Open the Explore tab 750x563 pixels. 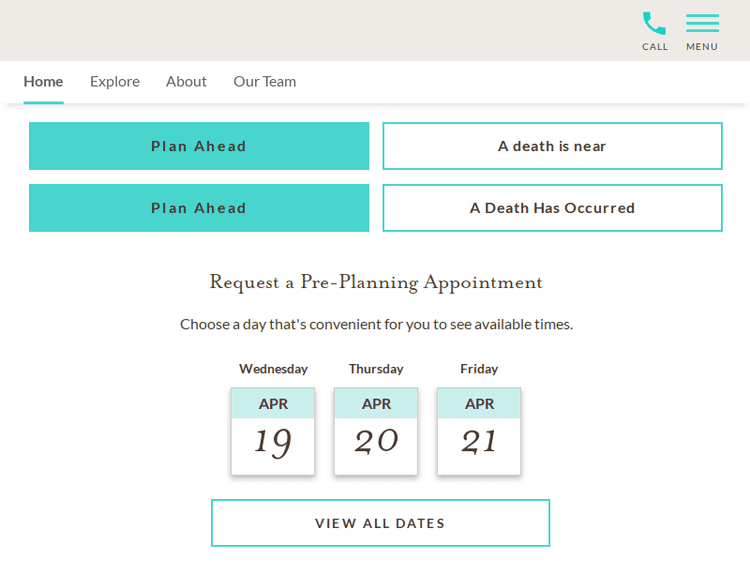pos(115,81)
